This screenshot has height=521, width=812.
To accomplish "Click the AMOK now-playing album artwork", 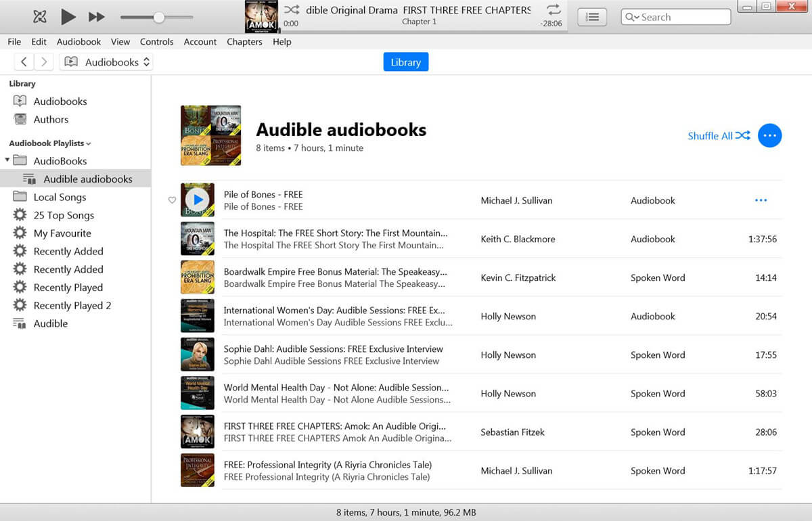I will [x=261, y=17].
